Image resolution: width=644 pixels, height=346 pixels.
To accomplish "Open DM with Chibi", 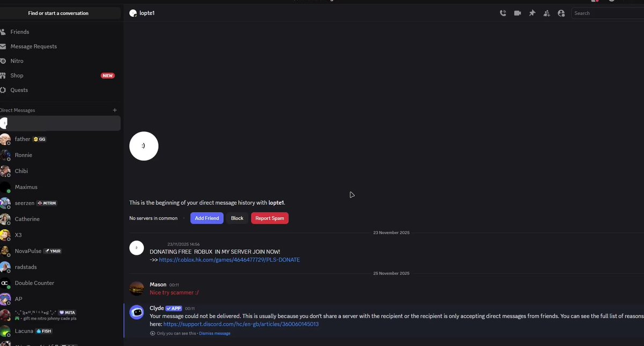I will click(60, 171).
